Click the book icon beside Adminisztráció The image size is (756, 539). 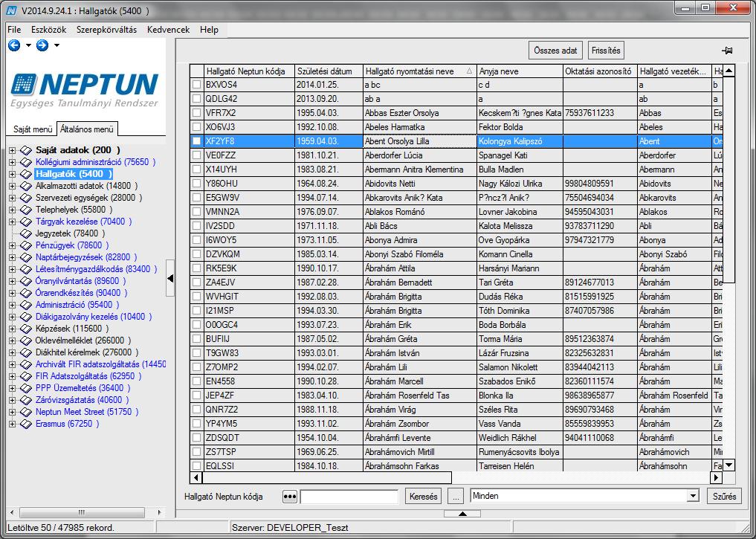click(25, 305)
